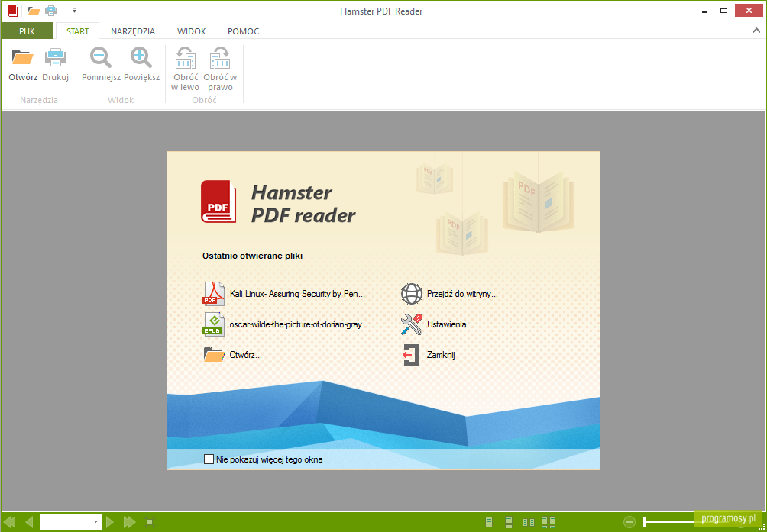Click the Drukuj printer button in the ribbon

55,64
